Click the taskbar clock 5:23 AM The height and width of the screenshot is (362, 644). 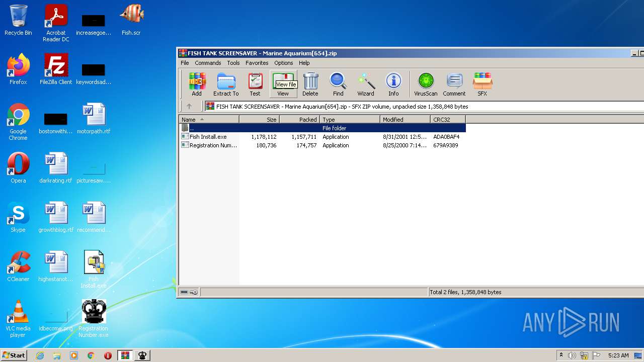tap(618, 355)
